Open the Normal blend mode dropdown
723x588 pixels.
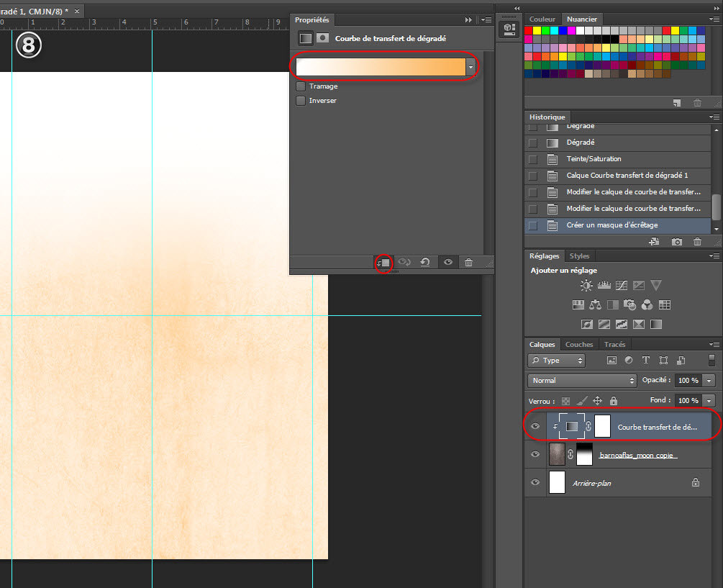pos(582,380)
